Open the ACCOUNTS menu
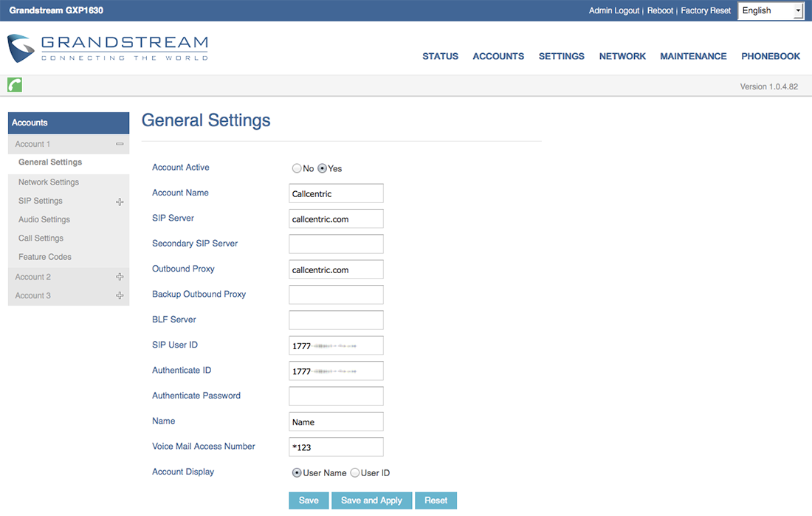The height and width of the screenshot is (516, 812). pos(498,56)
